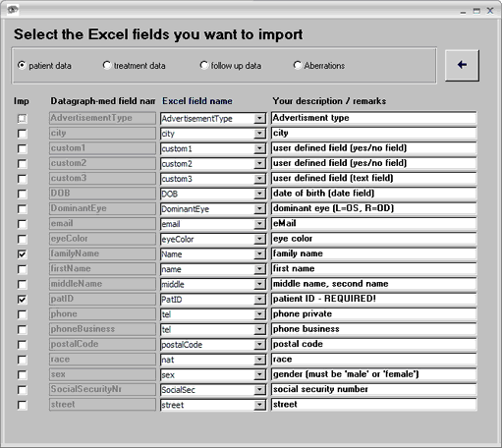Open the DOB Excel field combo box
Screen dimensions: 502x448
pyautogui.click(x=259, y=194)
